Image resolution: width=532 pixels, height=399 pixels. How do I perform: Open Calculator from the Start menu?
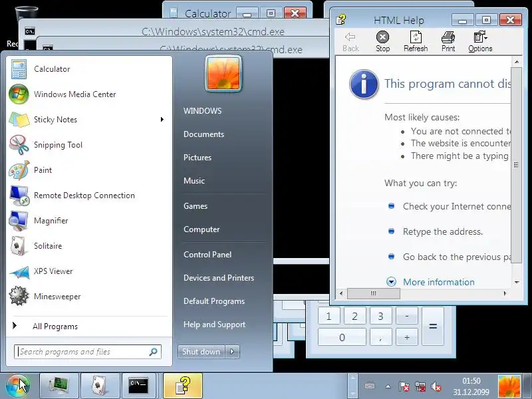tap(89, 69)
